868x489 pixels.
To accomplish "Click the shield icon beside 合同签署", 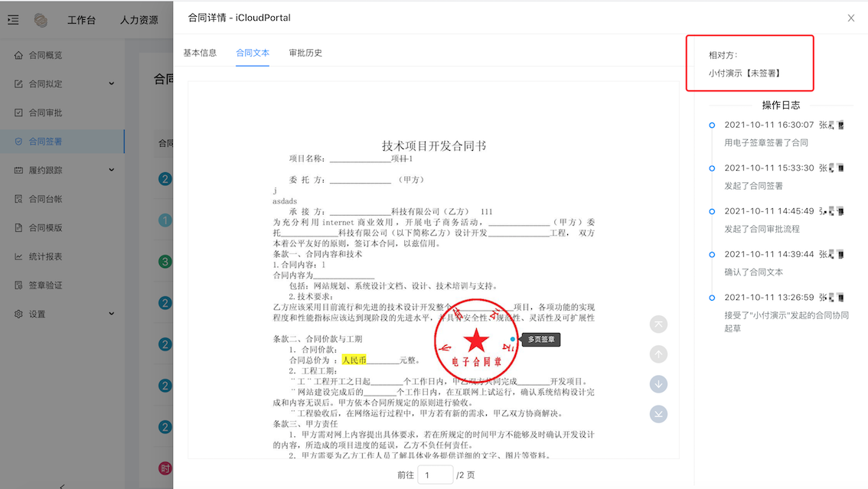I will [18, 141].
